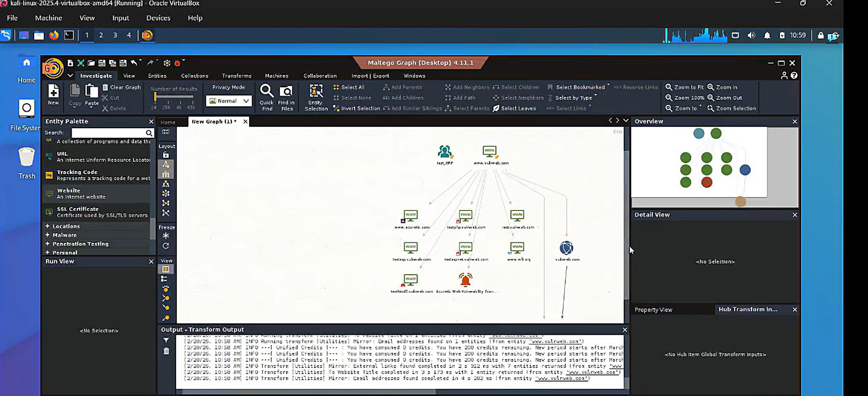Click the trash icon in Transform Output

pos(166,351)
